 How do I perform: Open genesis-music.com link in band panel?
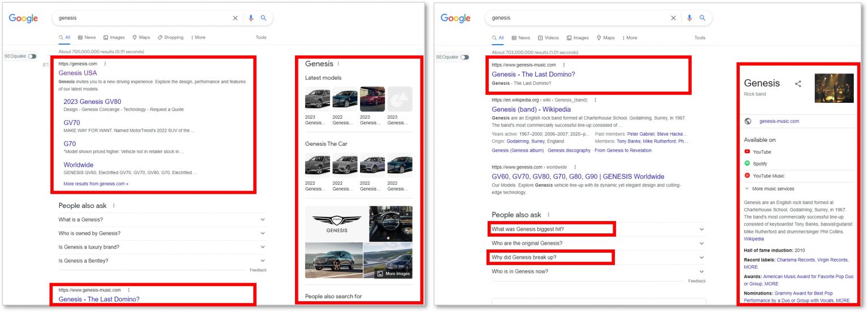click(779, 121)
